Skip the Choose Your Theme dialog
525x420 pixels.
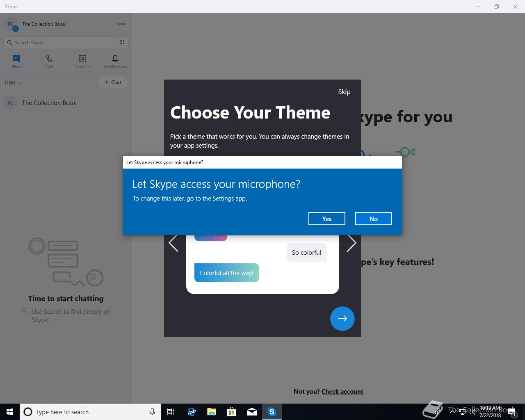point(344,91)
